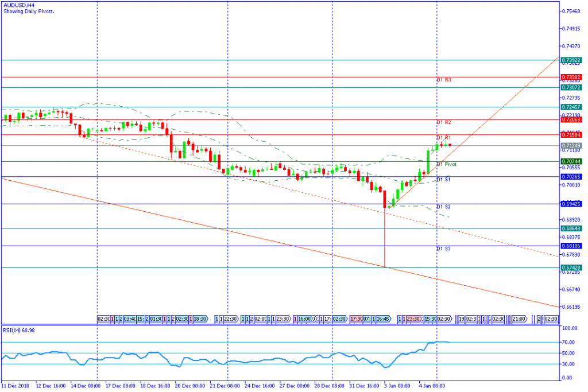588x392 pixels.
Task: Click the AUDUSD,H4 chart title
Action: click(x=19, y=6)
